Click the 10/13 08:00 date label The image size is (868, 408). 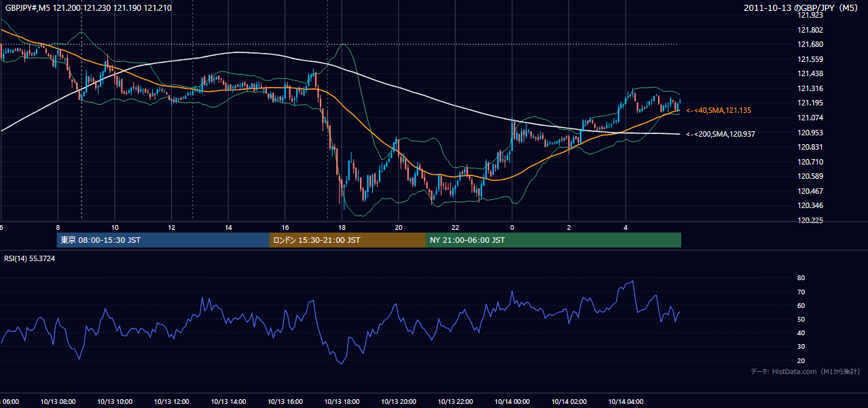58,402
